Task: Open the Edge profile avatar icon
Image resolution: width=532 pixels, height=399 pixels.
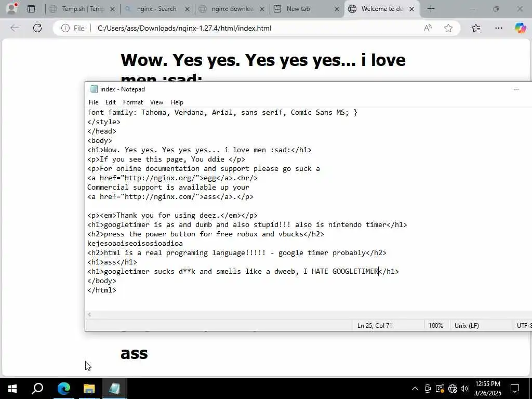Action: (12, 8)
